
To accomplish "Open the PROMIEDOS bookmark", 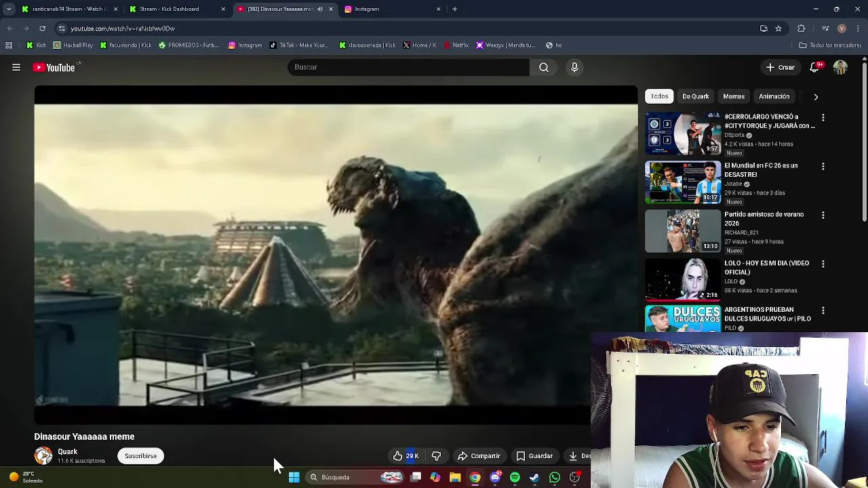I will [x=189, y=45].
